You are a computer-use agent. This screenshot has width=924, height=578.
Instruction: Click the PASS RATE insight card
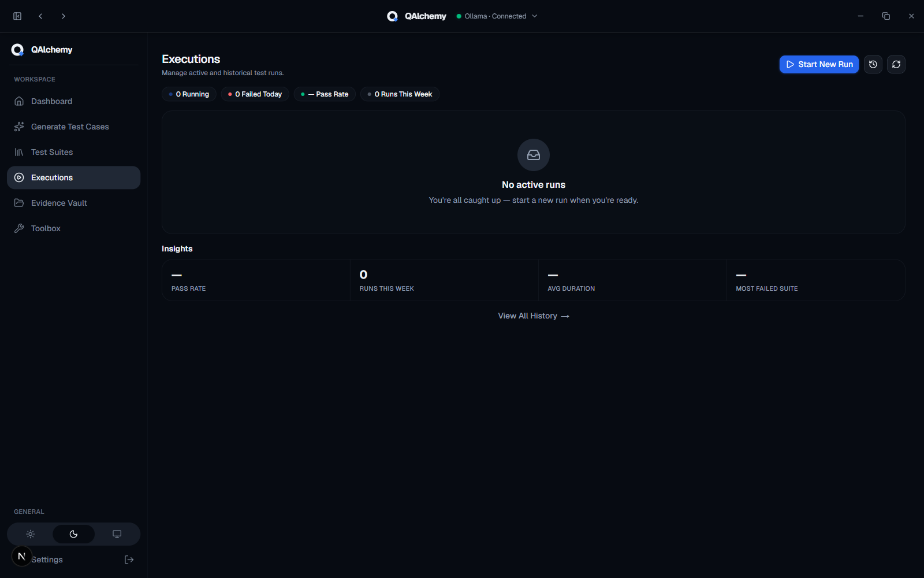pyautogui.click(x=256, y=280)
